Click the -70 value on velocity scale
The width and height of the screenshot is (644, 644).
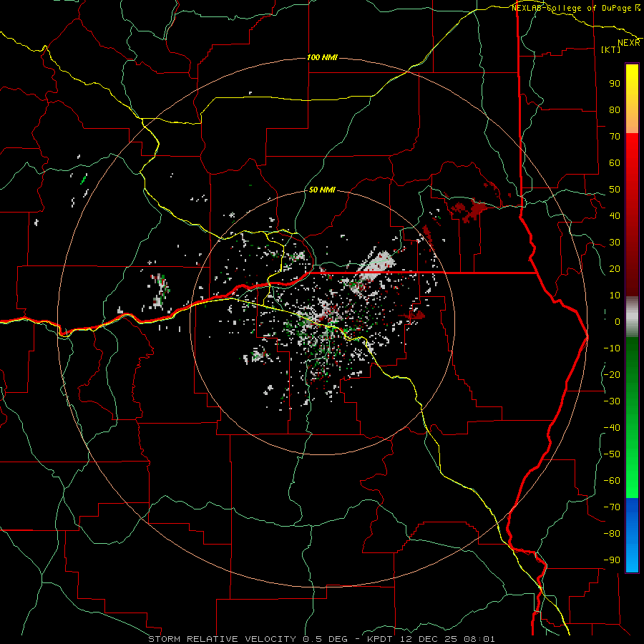tap(612, 507)
